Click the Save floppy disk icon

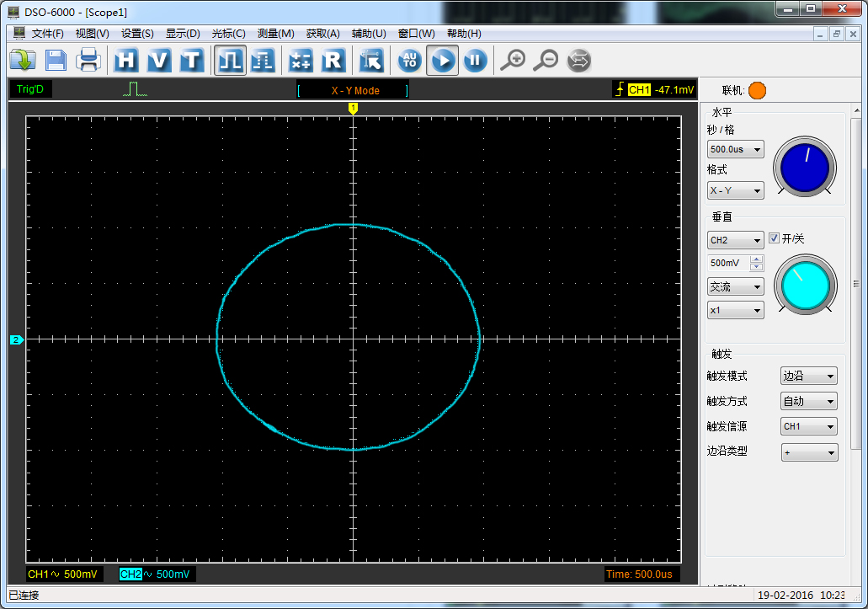[x=56, y=60]
